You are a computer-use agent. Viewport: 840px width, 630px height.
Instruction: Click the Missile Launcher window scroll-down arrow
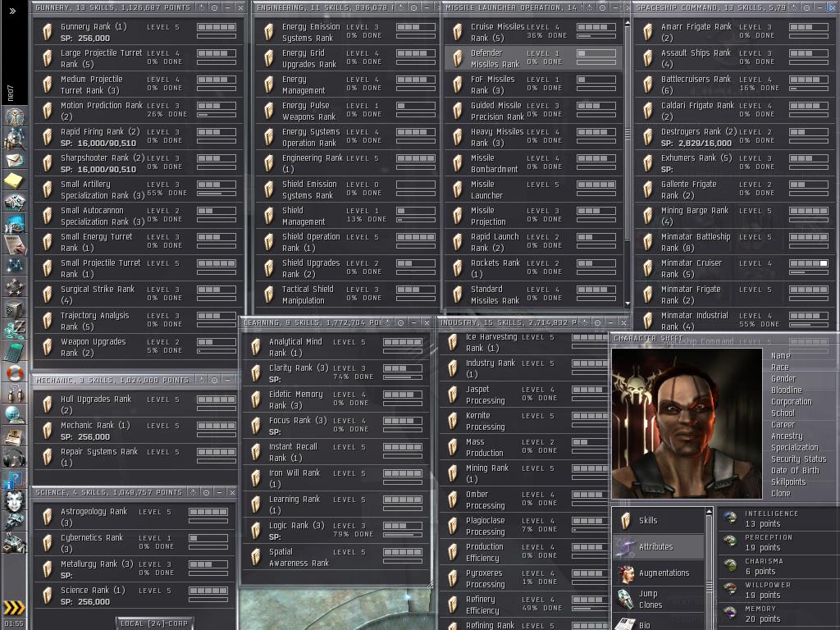click(x=628, y=304)
